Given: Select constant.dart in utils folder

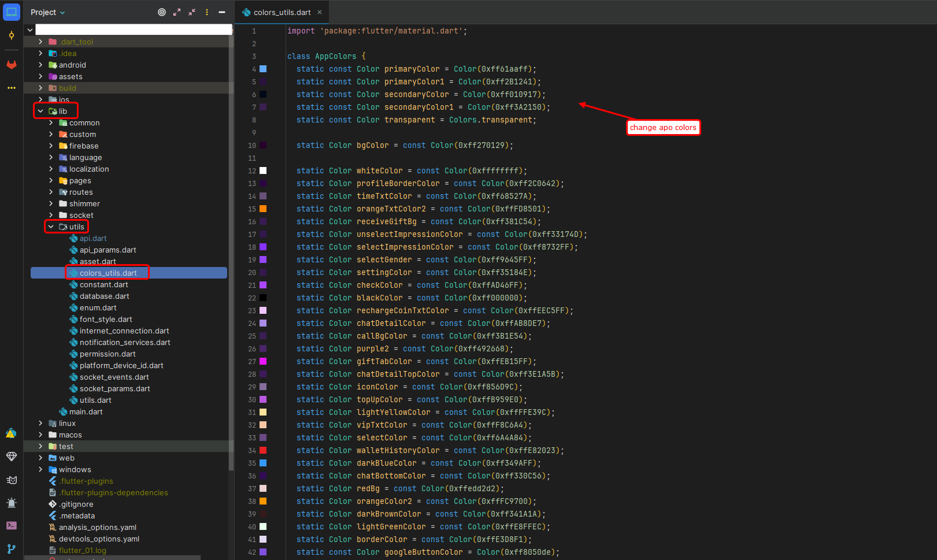Looking at the screenshot, I should 103,284.
